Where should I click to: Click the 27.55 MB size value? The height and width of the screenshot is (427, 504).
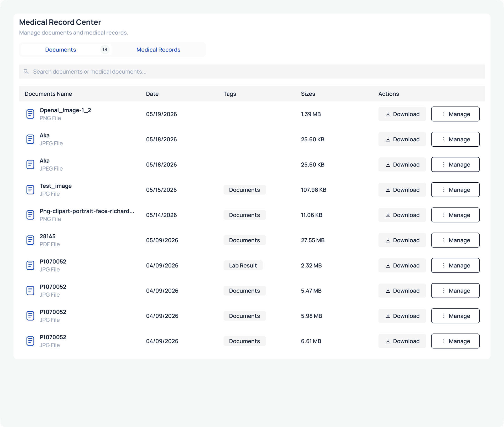[x=313, y=240]
